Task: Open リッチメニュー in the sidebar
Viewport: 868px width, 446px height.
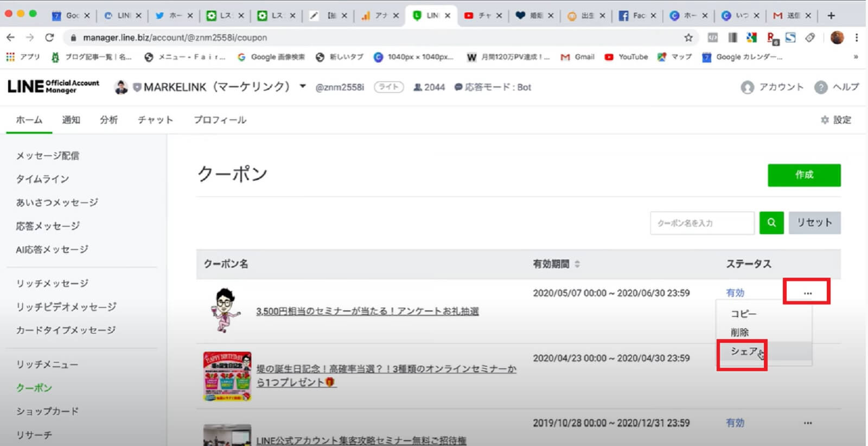Action: tap(47, 365)
